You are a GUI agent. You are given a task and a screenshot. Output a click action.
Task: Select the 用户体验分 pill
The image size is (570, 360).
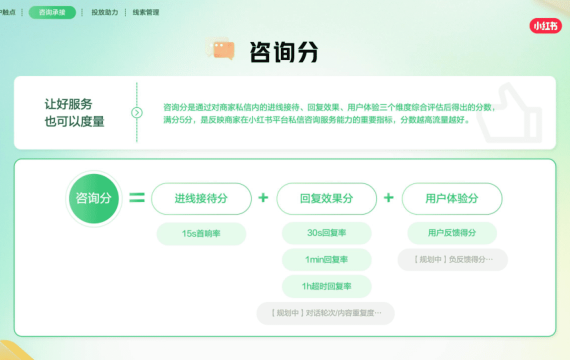pyautogui.click(x=452, y=199)
